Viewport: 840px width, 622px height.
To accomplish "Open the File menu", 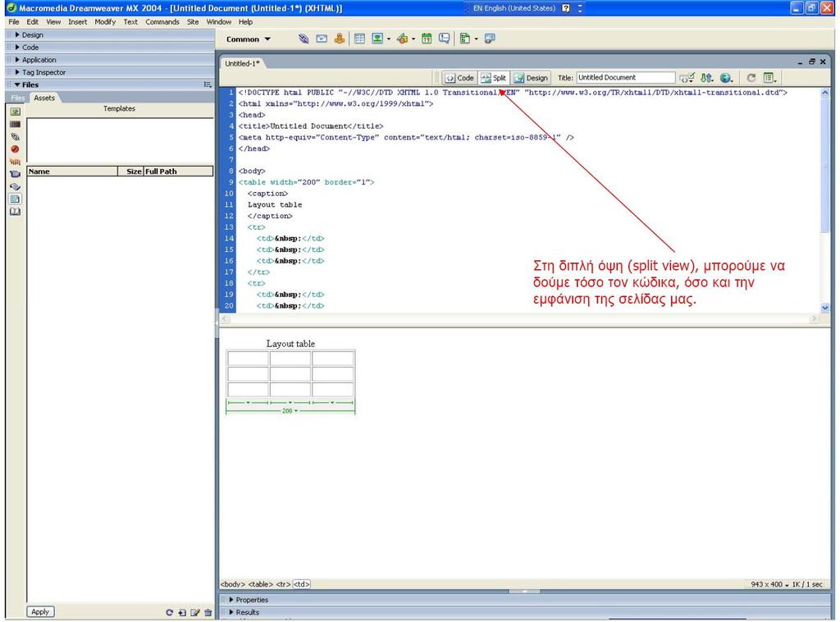I will [14, 22].
